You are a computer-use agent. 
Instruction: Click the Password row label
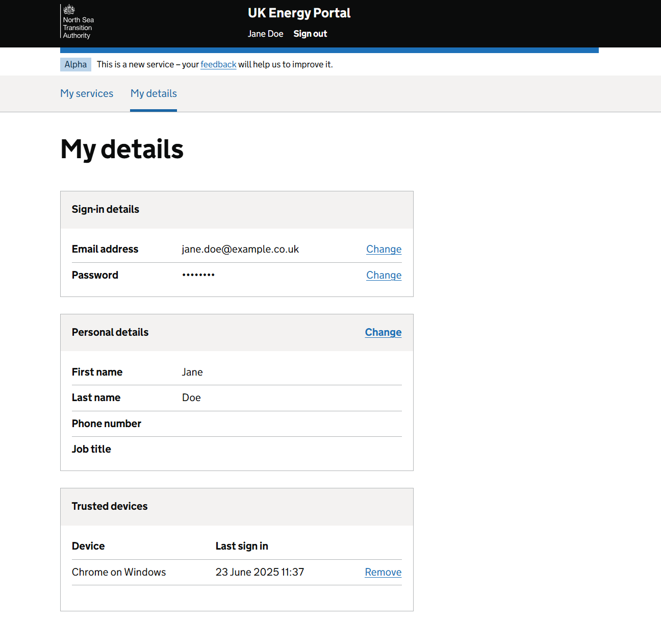coord(95,275)
